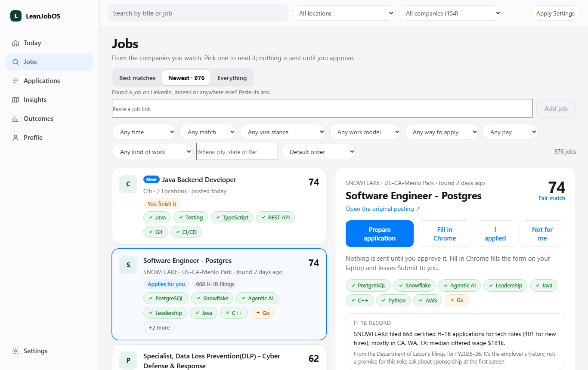Switch to the Everything tab
588x370 pixels.
coord(232,78)
